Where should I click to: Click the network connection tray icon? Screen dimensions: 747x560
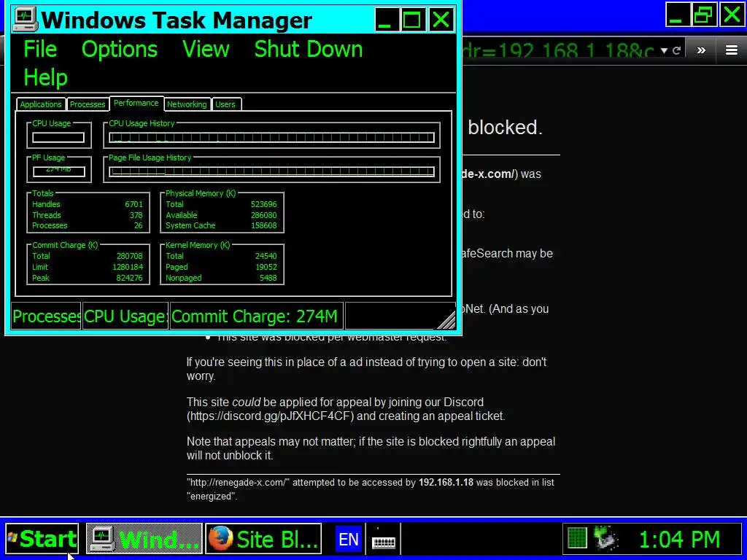point(605,539)
